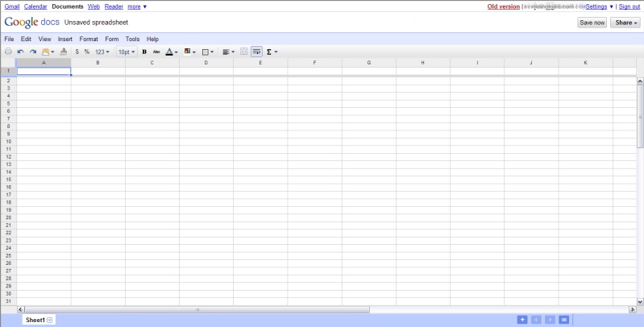Toggle wrap text button
Image resolution: width=644 pixels, height=327 pixels.
click(x=256, y=52)
